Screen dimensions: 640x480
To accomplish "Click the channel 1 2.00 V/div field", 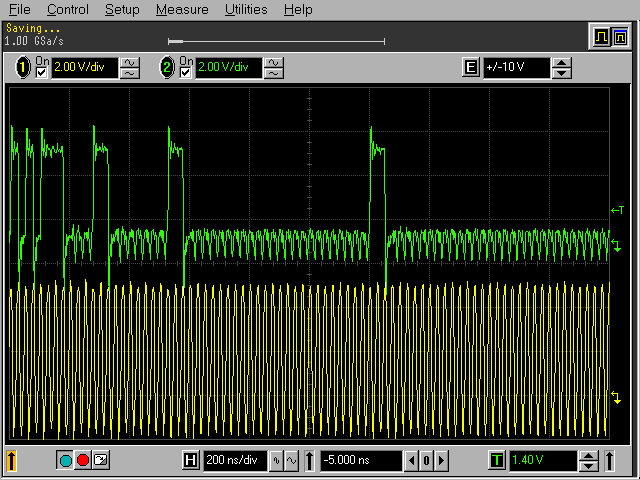I will (x=84, y=67).
